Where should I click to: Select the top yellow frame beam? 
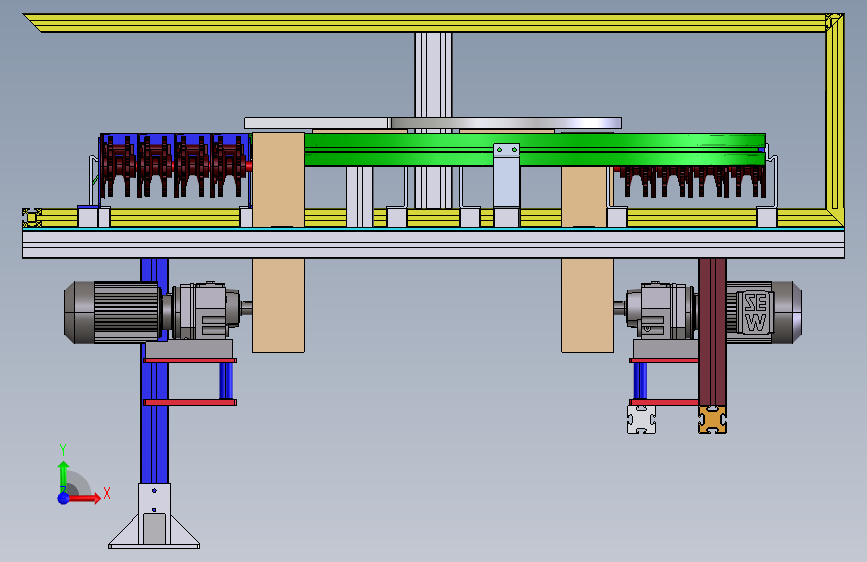tap(426, 23)
